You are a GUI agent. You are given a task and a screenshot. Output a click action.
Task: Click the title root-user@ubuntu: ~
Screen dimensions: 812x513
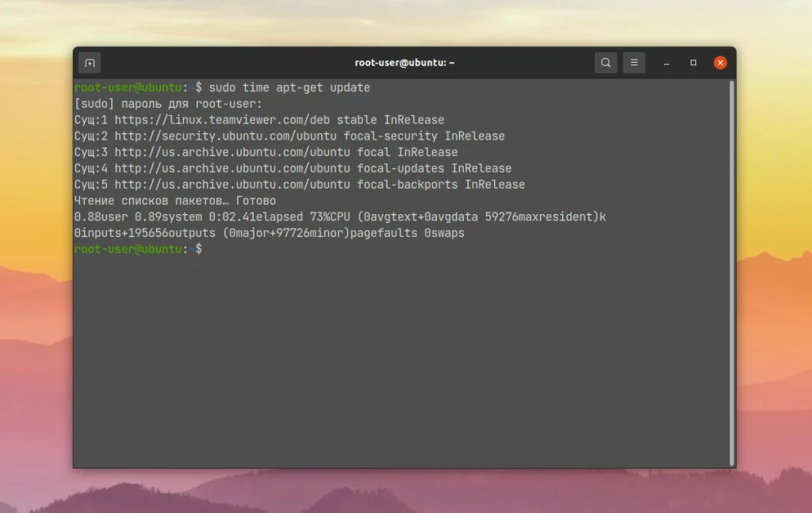405,62
